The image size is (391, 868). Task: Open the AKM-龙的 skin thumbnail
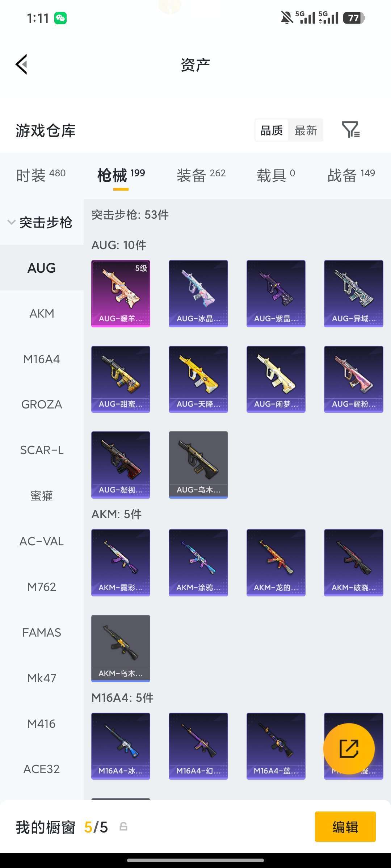276,562
